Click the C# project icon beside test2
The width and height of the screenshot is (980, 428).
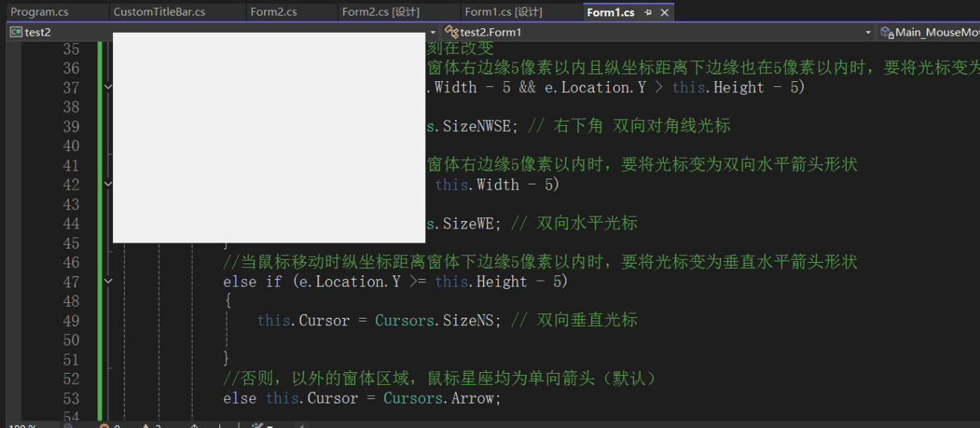16,32
